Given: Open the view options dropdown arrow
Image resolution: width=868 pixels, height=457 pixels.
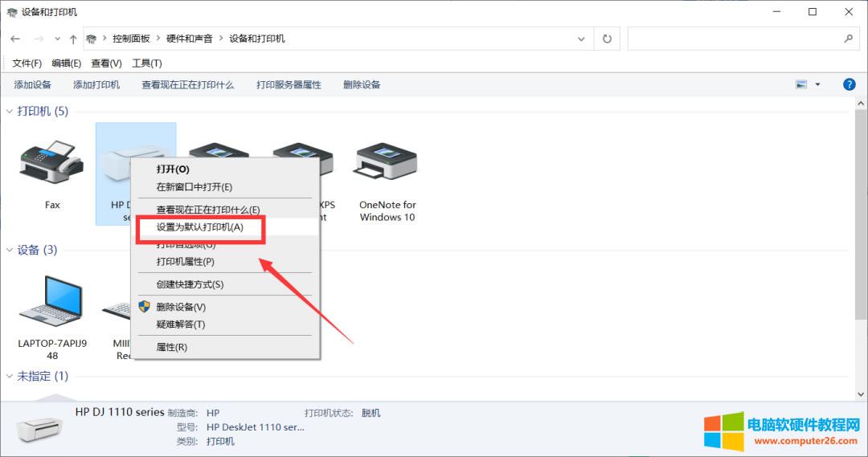Looking at the screenshot, I should point(817,84).
